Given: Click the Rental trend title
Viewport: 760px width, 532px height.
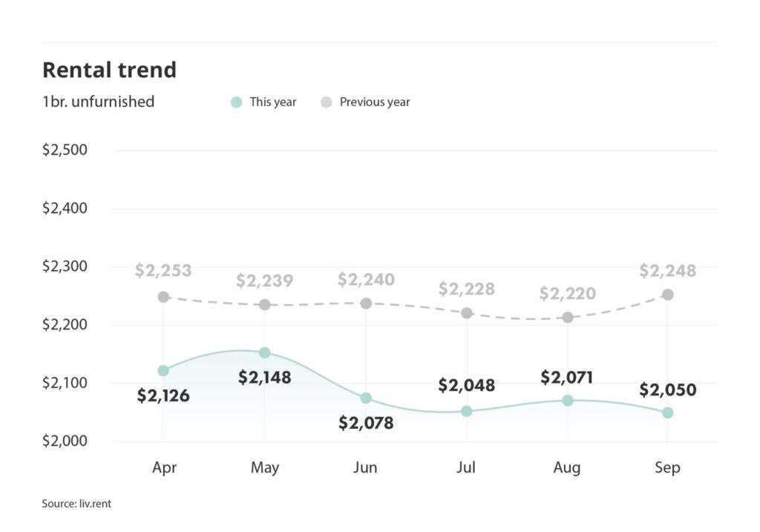Looking at the screenshot, I should coord(109,70).
